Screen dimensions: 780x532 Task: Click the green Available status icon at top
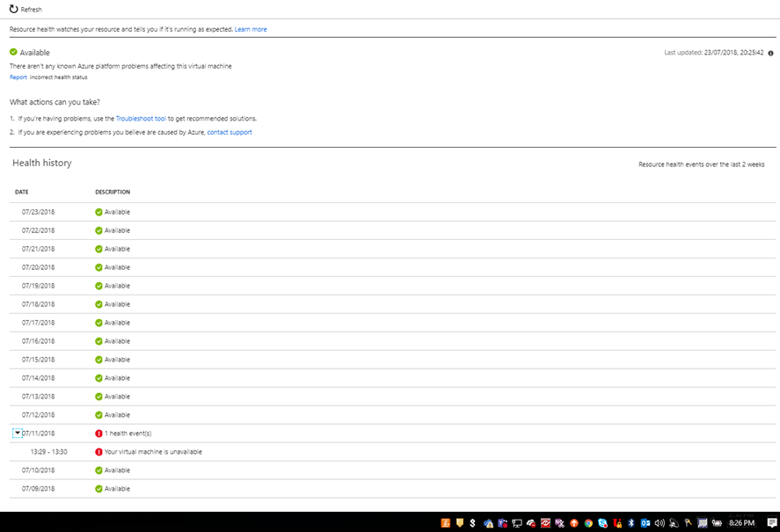(x=13, y=52)
